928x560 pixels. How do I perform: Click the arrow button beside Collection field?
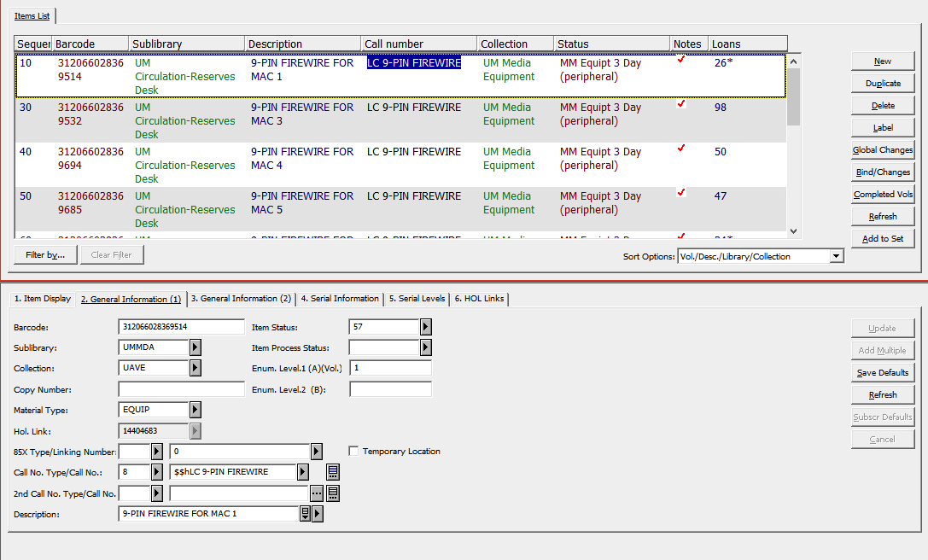(x=195, y=368)
